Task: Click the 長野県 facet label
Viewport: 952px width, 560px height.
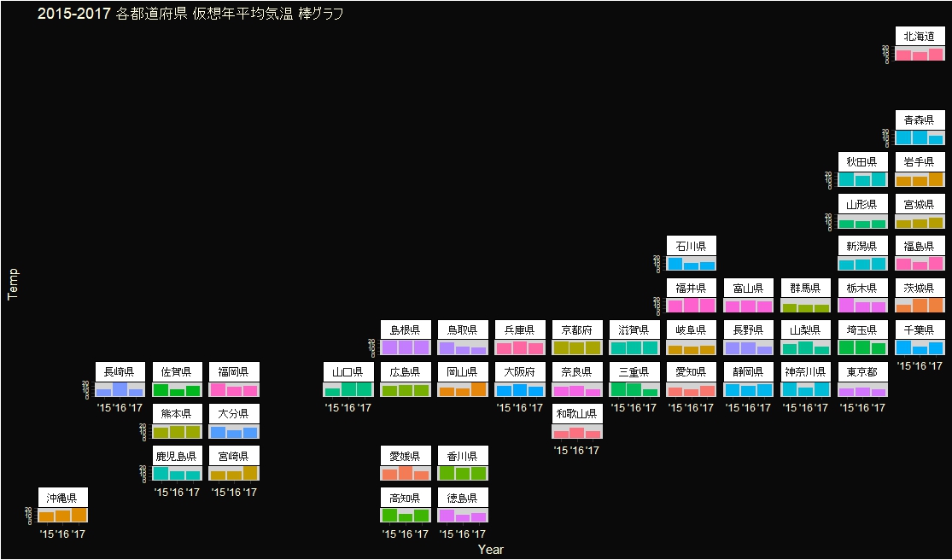Action: pos(749,330)
